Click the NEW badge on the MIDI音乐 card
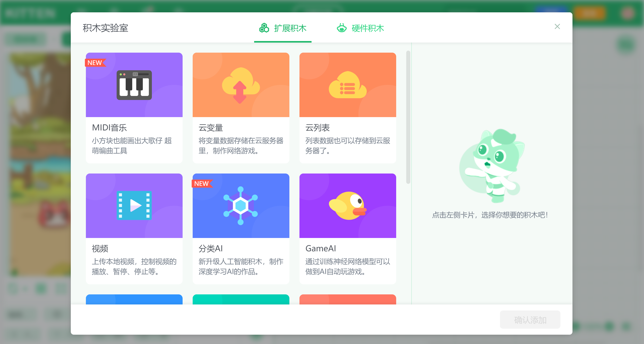The height and width of the screenshot is (344, 644). [x=95, y=63]
